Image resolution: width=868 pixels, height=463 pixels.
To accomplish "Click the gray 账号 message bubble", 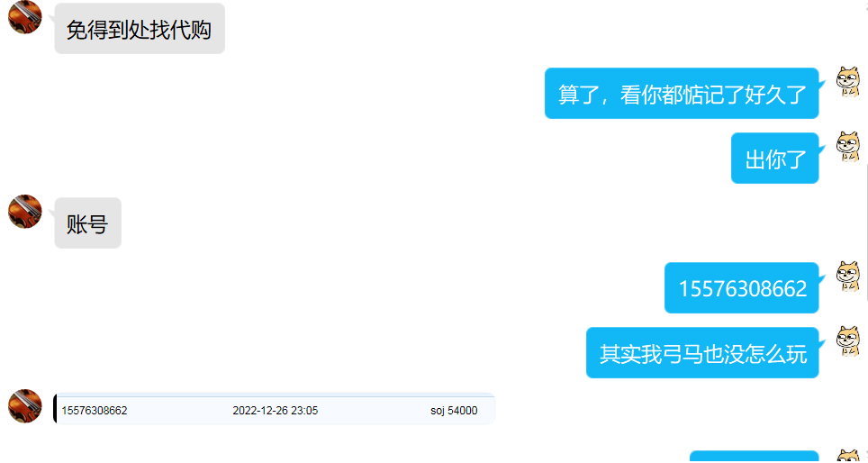I will click(87, 223).
